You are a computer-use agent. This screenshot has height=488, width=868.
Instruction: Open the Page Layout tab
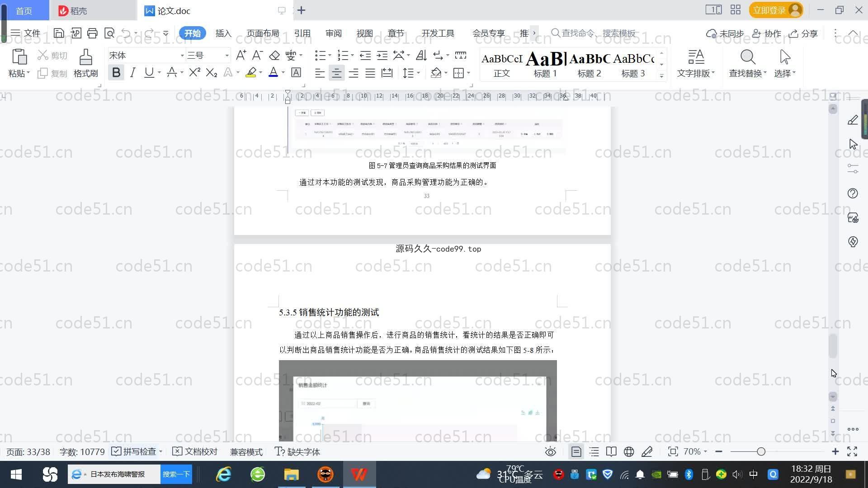tap(263, 33)
